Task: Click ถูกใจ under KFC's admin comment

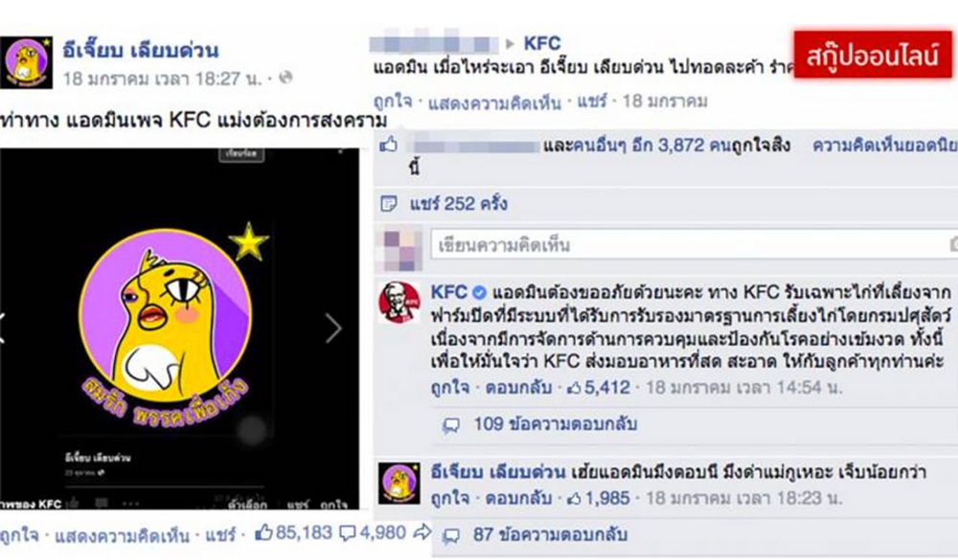Action: click(x=450, y=387)
